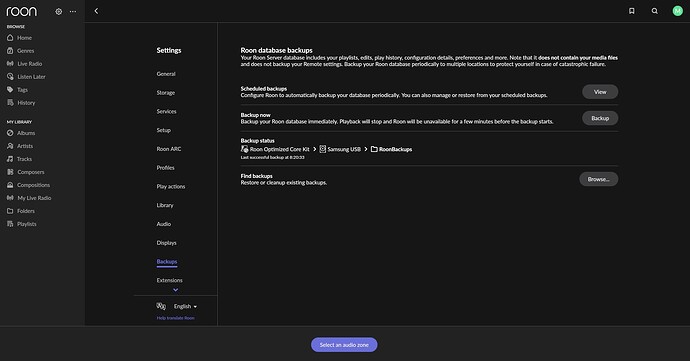Open bookmarks icon in top bar

click(631, 11)
